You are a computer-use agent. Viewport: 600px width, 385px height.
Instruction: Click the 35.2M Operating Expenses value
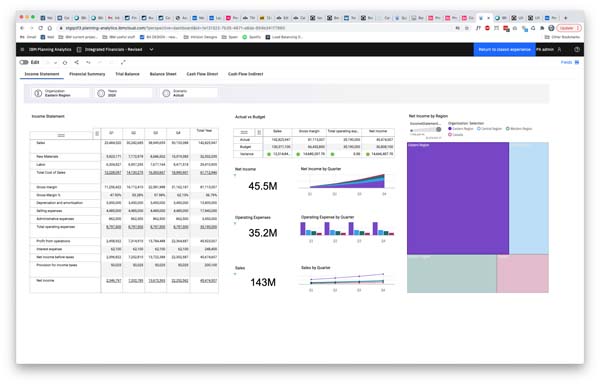[x=262, y=233]
